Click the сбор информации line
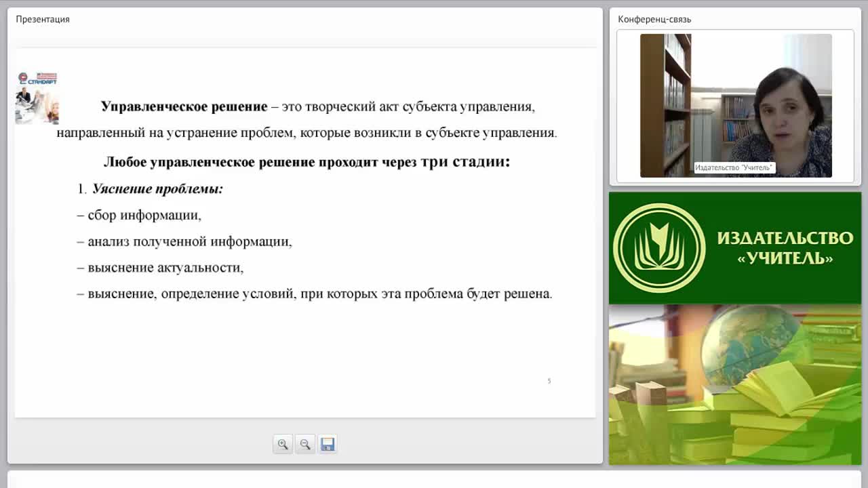 139,215
